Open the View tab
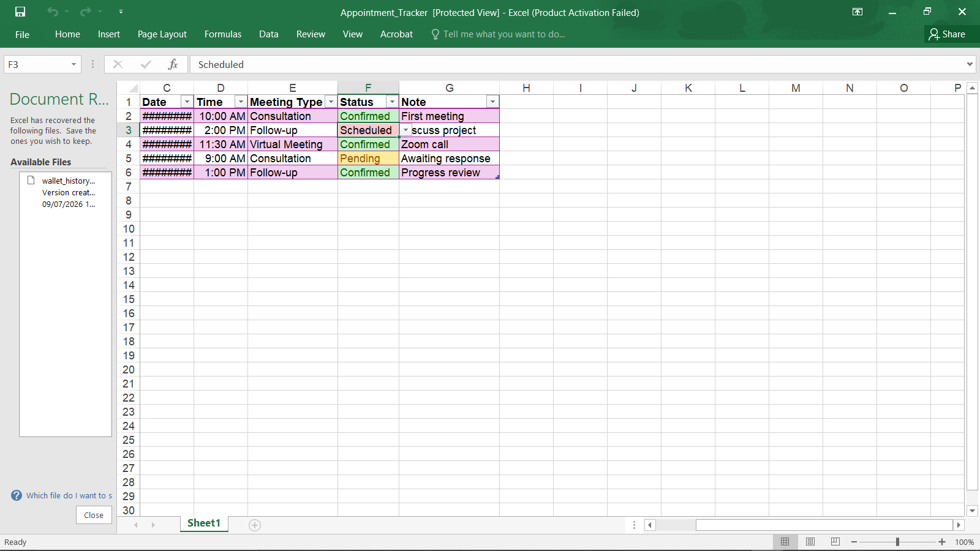 tap(353, 34)
